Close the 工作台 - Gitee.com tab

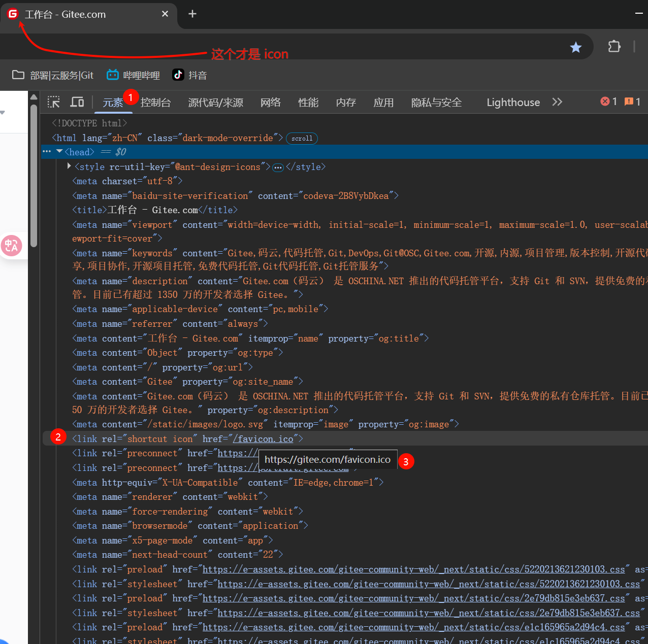tap(165, 14)
